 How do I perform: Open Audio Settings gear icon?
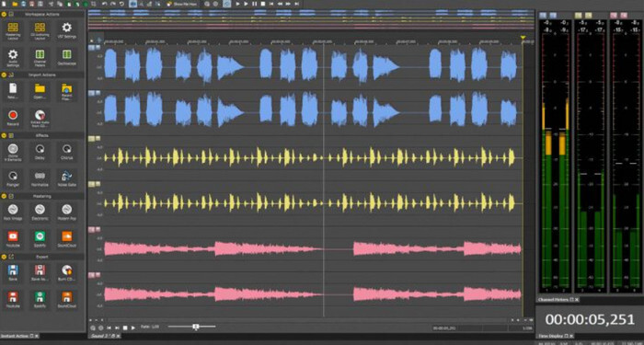click(13, 57)
